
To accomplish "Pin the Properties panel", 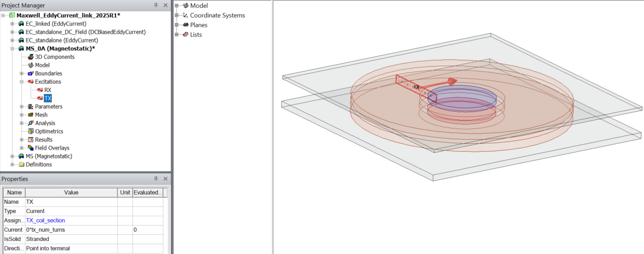I will click(x=156, y=178).
